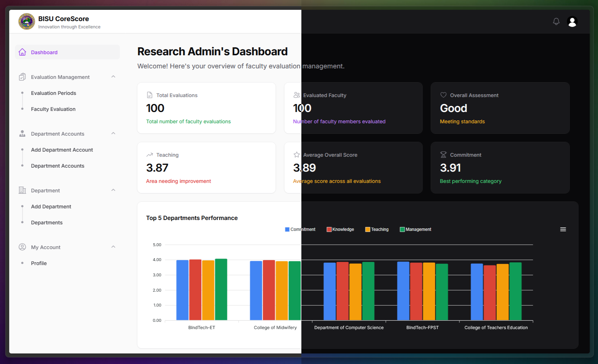Hide the Knowledge series via its legend entry
This screenshot has width=598, height=364.
tap(340, 229)
